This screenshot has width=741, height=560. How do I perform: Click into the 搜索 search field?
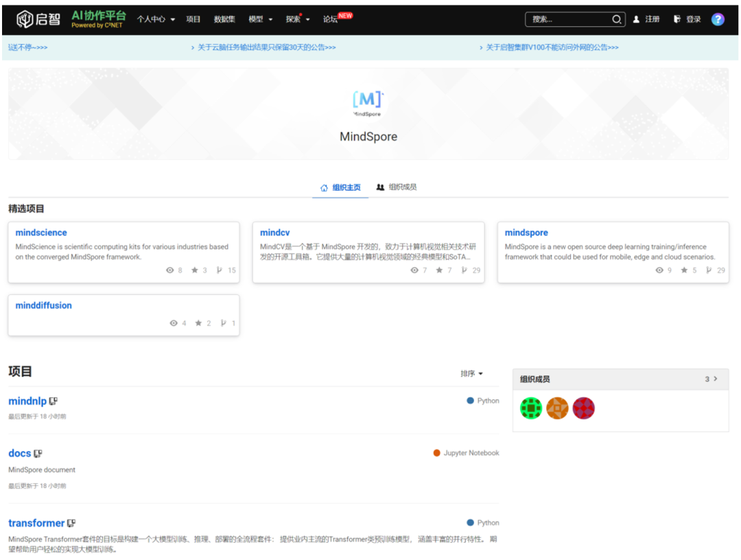coord(568,19)
